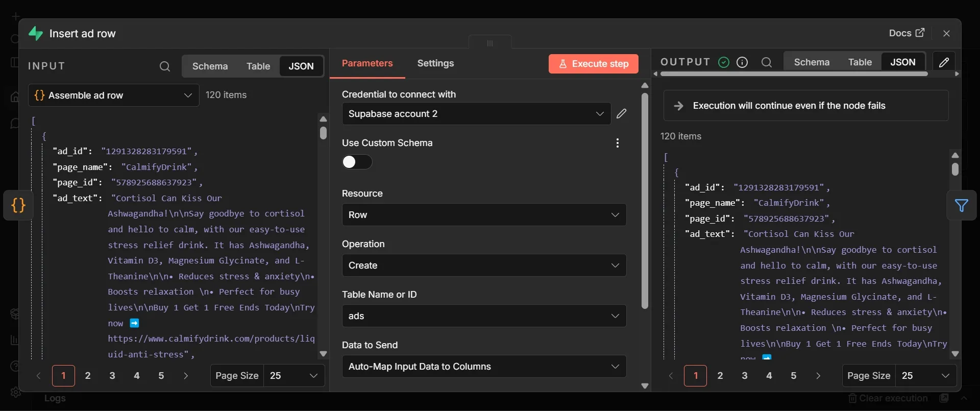Switch input view to Table

point(258,66)
